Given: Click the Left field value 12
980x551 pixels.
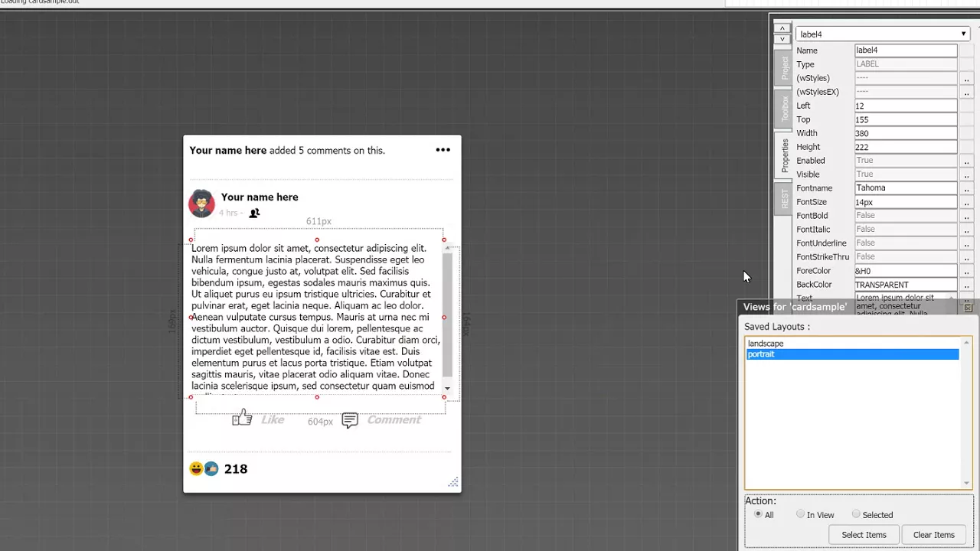Looking at the screenshot, I should (906, 106).
